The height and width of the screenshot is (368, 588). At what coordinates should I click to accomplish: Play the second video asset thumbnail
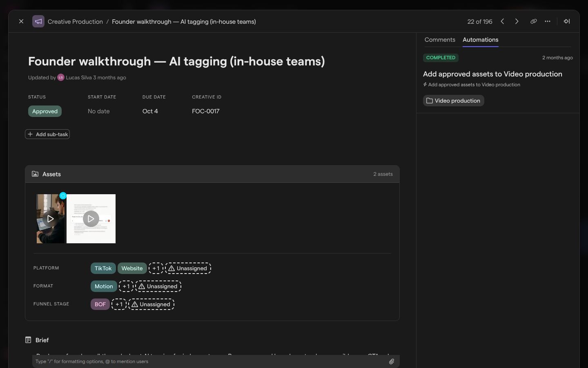coord(91,219)
